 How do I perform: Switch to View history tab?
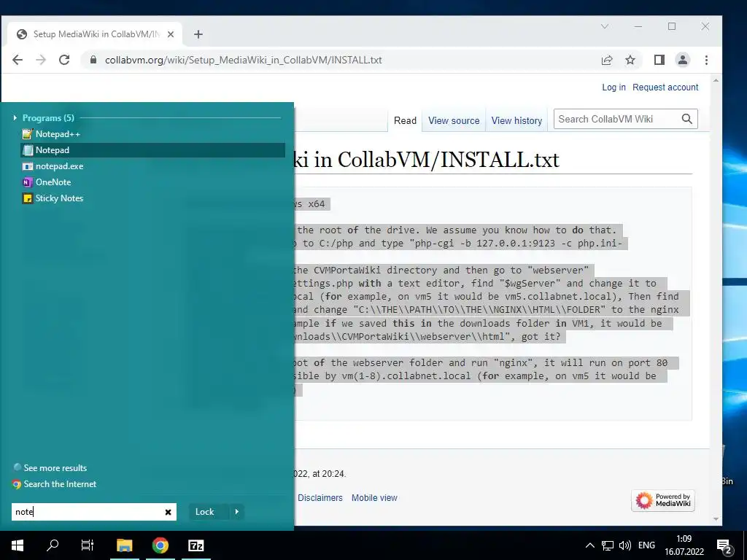pos(517,120)
